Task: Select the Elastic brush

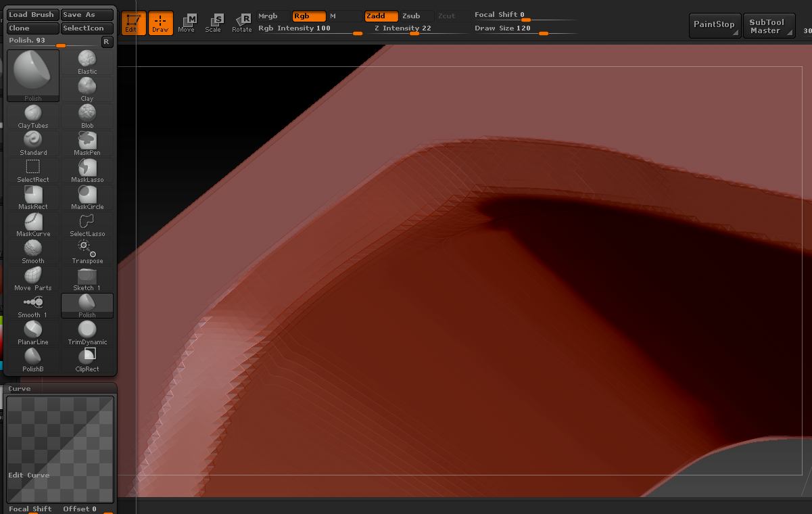Action: coord(87,62)
